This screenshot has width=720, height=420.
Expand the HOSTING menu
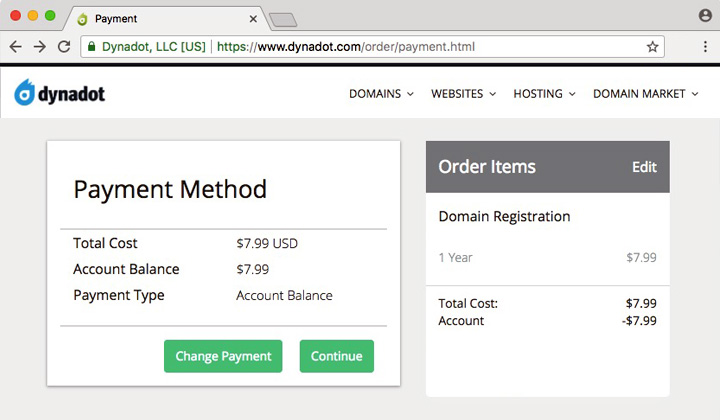click(544, 94)
